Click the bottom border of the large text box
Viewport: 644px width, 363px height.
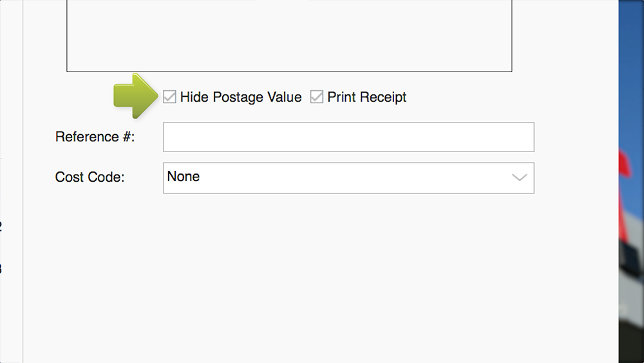coord(289,71)
